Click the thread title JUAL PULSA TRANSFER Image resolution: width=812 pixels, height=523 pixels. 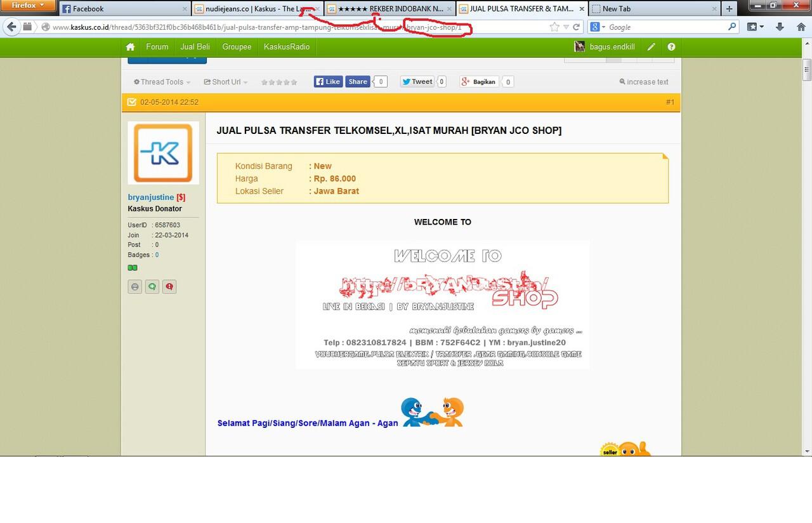pyautogui.click(x=389, y=131)
